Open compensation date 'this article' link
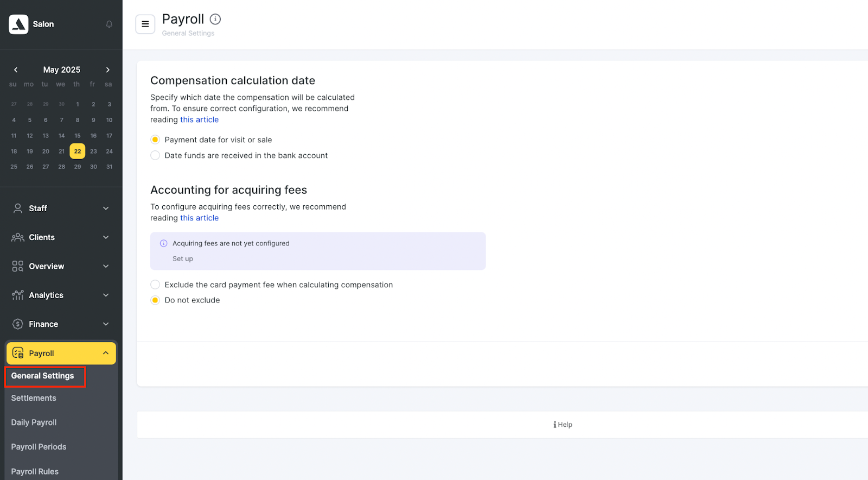The height and width of the screenshot is (480, 868). coord(199,119)
